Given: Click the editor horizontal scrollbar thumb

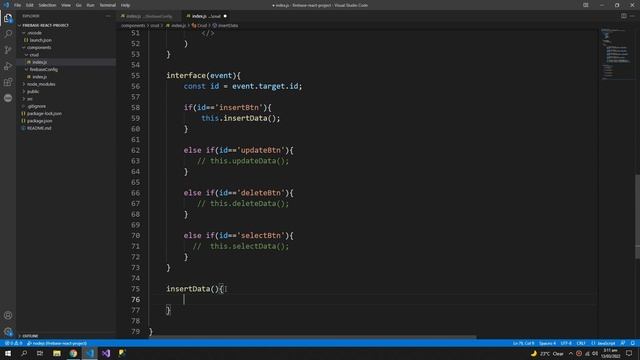Looking at the screenshot, I should [x=313, y=337].
